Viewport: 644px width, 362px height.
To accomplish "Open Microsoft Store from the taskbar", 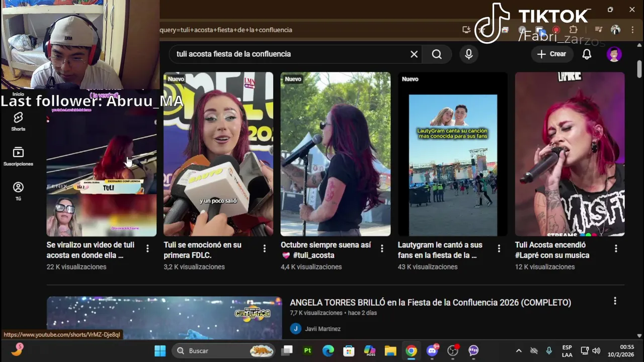I will [x=349, y=350].
